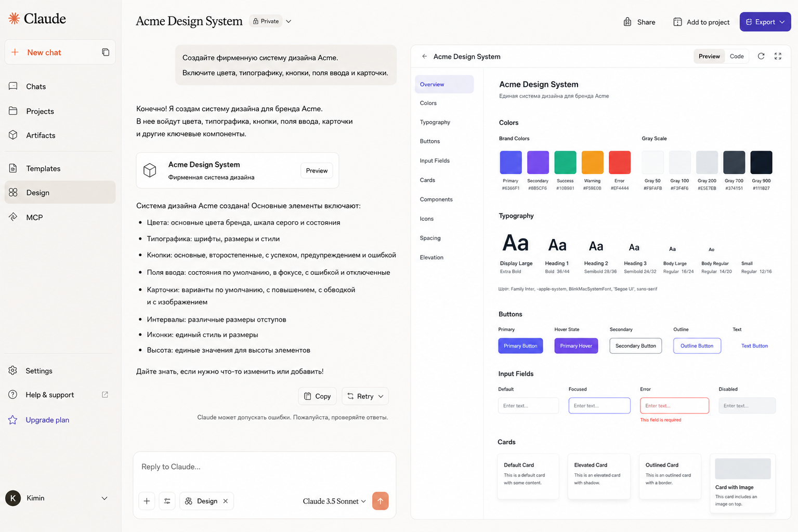Click the back arrow in the artifact panel
Viewport: 798px width, 532px height.
tap(425, 56)
